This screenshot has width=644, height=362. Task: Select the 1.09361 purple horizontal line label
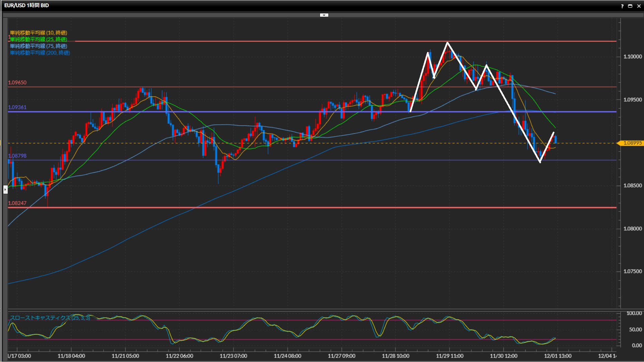pyautogui.click(x=17, y=107)
